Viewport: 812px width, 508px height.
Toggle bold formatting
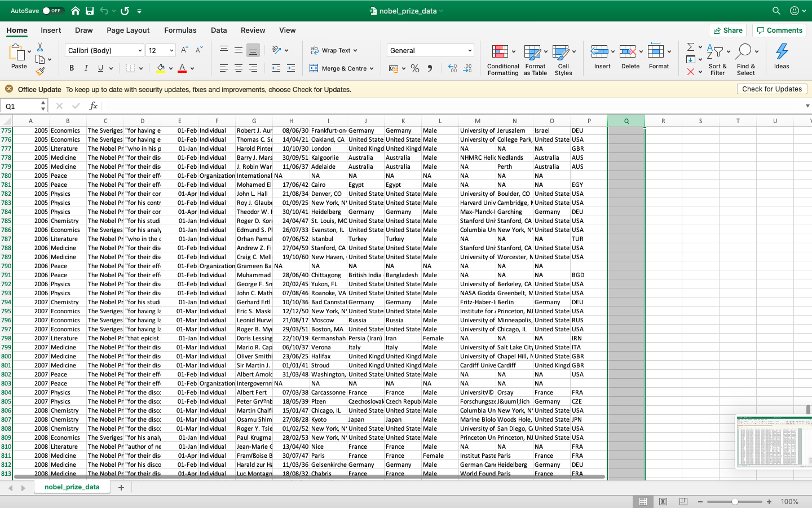(x=71, y=68)
